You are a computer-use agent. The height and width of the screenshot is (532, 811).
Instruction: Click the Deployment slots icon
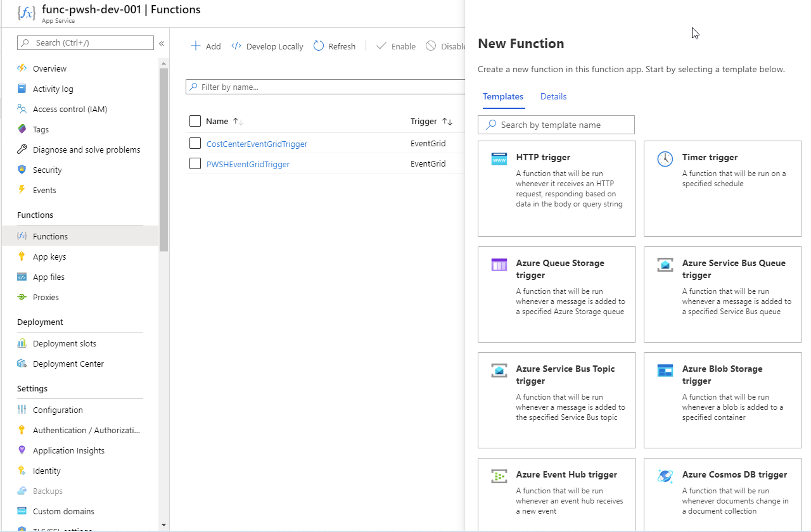pyautogui.click(x=22, y=343)
